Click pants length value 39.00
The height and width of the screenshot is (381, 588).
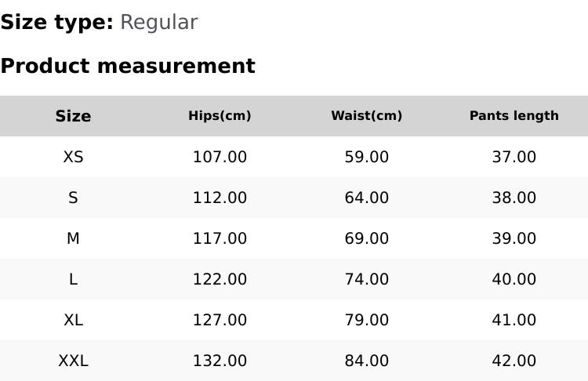pyautogui.click(x=514, y=238)
